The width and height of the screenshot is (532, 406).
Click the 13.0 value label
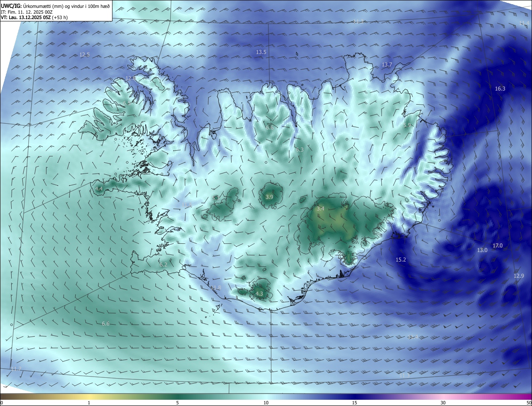pos(482,250)
